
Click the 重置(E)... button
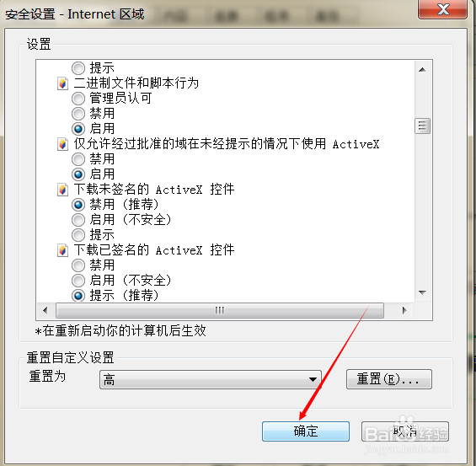coord(389,379)
